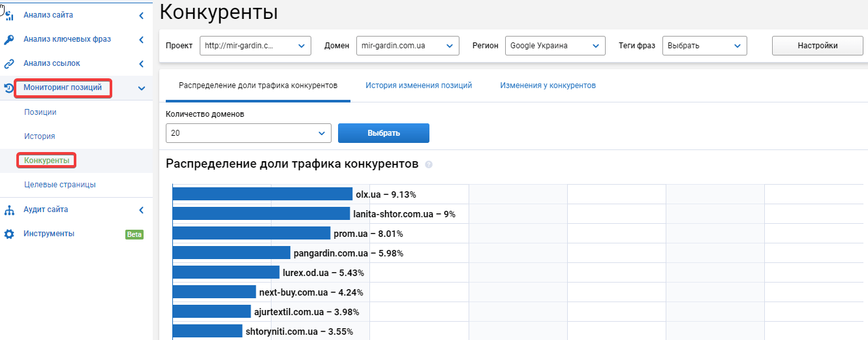The width and height of the screenshot is (868, 340).
Task: Click the next-buy.com.ua bar in chart
Action: point(214,292)
